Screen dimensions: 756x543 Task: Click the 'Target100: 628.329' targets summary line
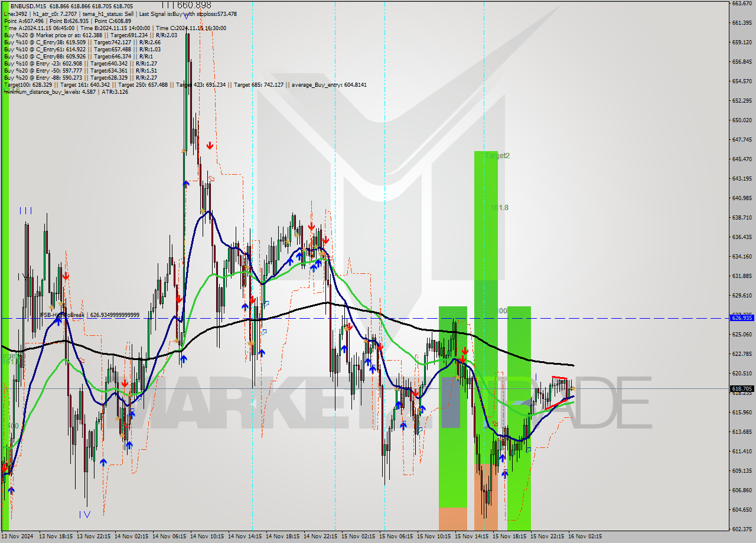click(185, 84)
